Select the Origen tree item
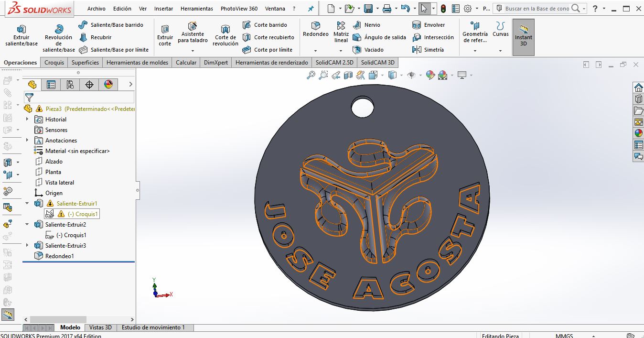 click(x=49, y=193)
